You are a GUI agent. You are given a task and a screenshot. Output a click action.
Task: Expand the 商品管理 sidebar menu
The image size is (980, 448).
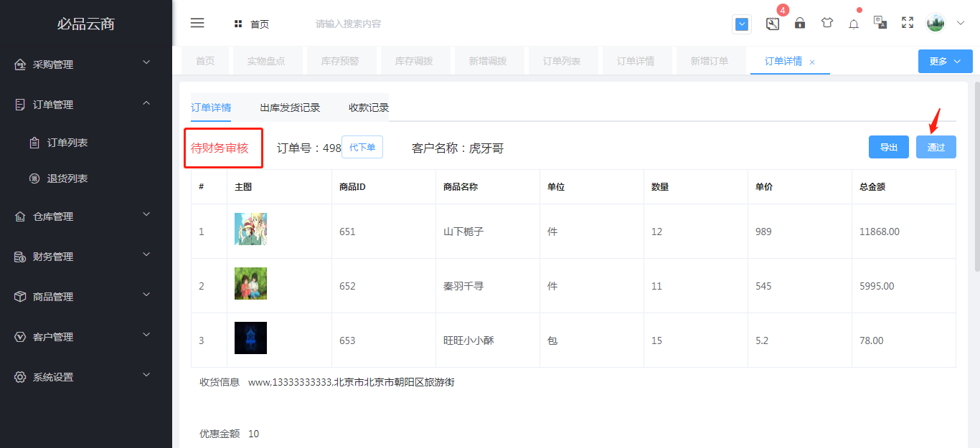pyautogui.click(x=86, y=297)
